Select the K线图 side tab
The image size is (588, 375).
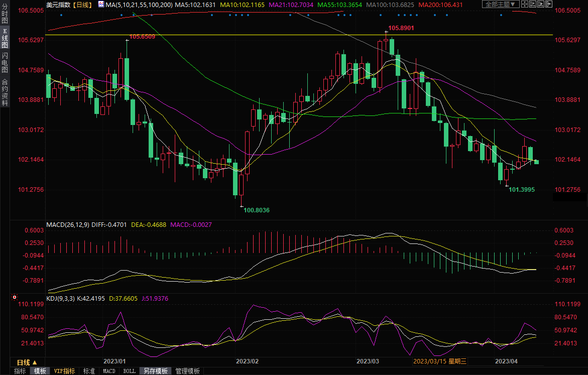pyautogui.click(x=5, y=38)
